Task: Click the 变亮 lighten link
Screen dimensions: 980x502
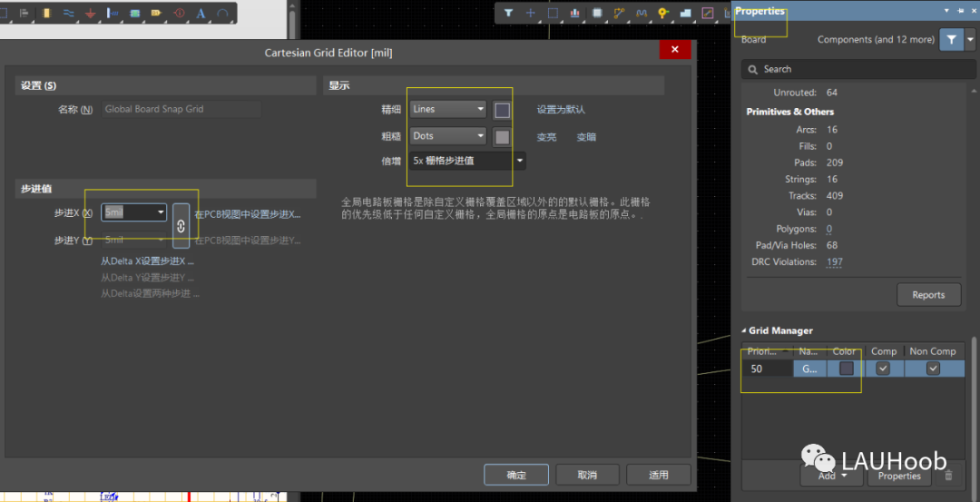Action: [547, 137]
